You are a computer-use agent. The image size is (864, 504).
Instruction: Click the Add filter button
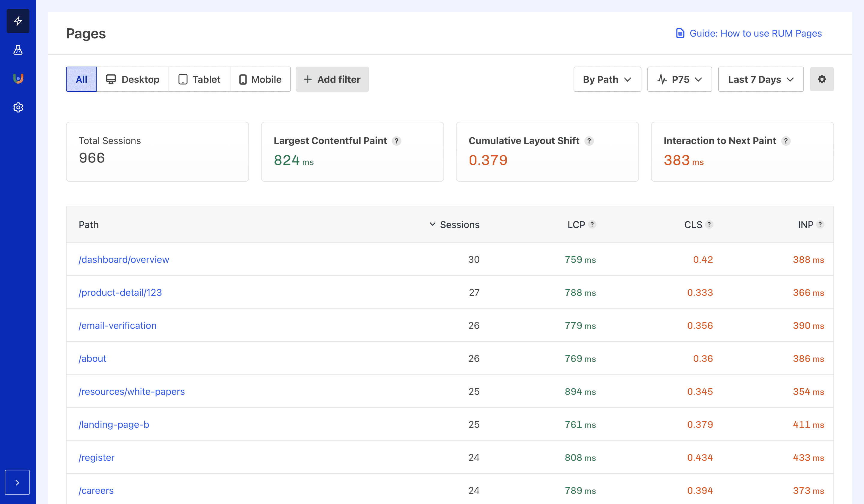pos(332,79)
